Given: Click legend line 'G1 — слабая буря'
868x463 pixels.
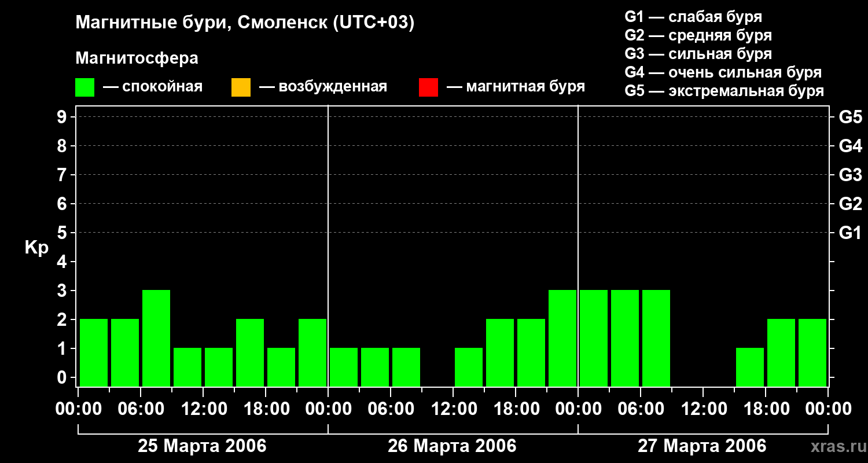Looking at the screenshot, I should point(693,17).
